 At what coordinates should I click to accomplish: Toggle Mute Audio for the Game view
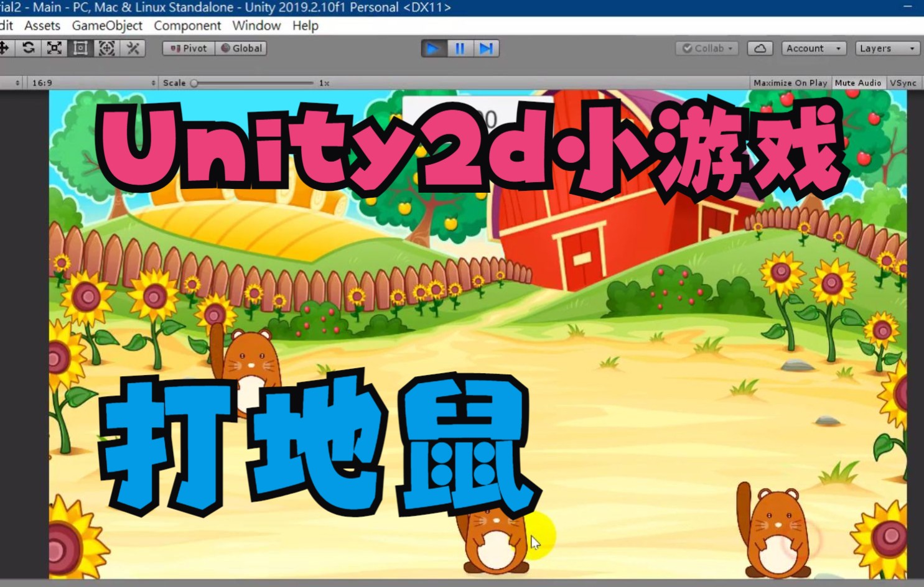tap(858, 82)
